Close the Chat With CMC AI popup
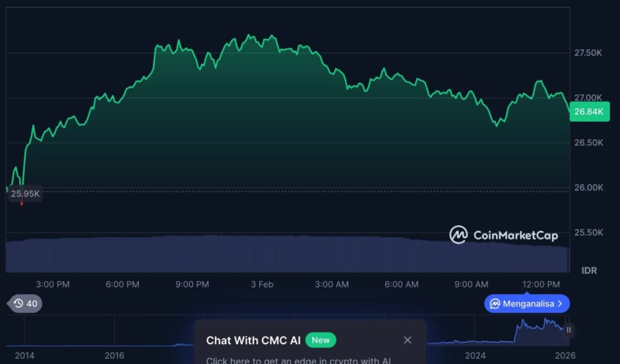The width and height of the screenshot is (620, 364). pos(407,340)
